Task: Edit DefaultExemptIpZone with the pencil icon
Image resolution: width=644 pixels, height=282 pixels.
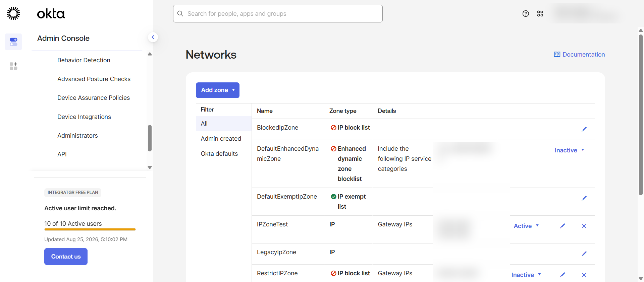Action: pyautogui.click(x=584, y=198)
